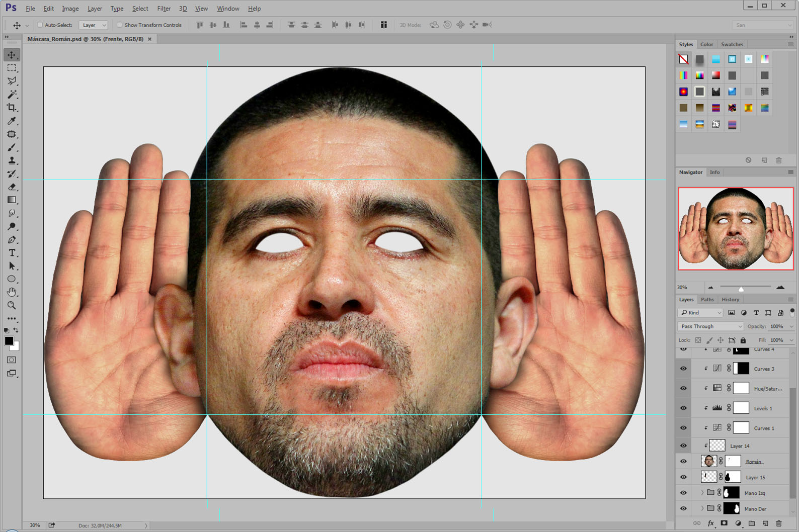This screenshot has height=532, width=799.
Task: Select the Crop tool
Action: coord(12,108)
